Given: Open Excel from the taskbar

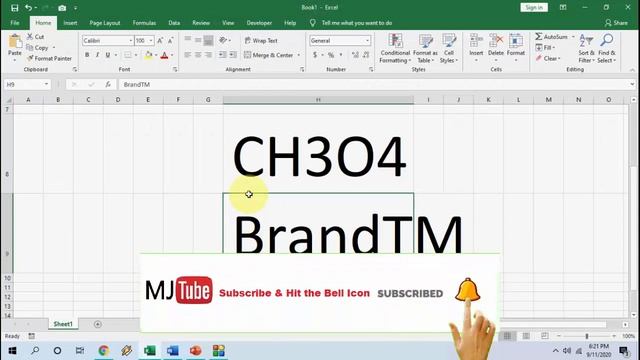Looking at the screenshot, I should pos(150,351).
